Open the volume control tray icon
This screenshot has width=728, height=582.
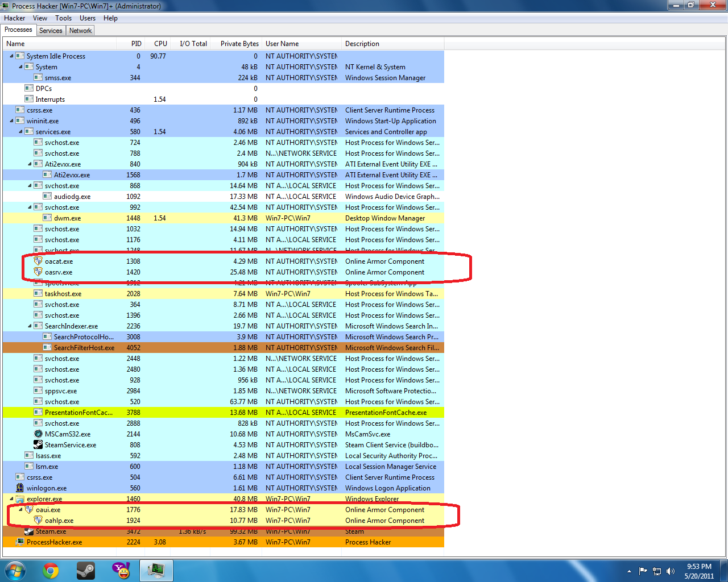671,571
